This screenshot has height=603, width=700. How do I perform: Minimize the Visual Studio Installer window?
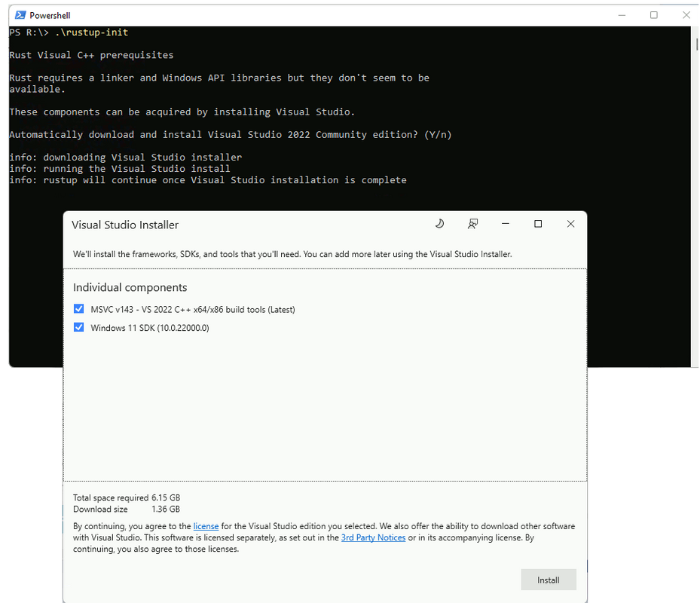tap(506, 224)
